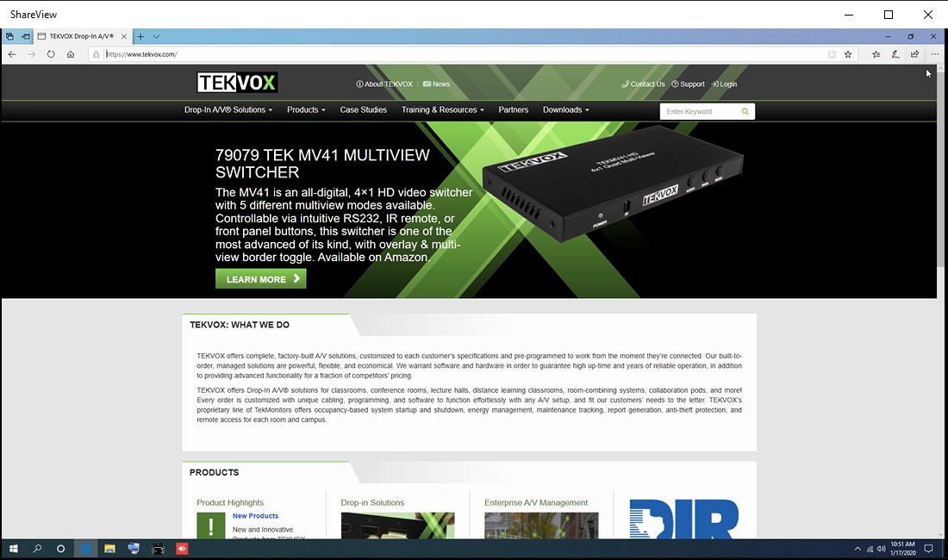Click the red app icon on taskbar
The height and width of the screenshot is (560, 948).
pyautogui.click(x=182, y=549)
